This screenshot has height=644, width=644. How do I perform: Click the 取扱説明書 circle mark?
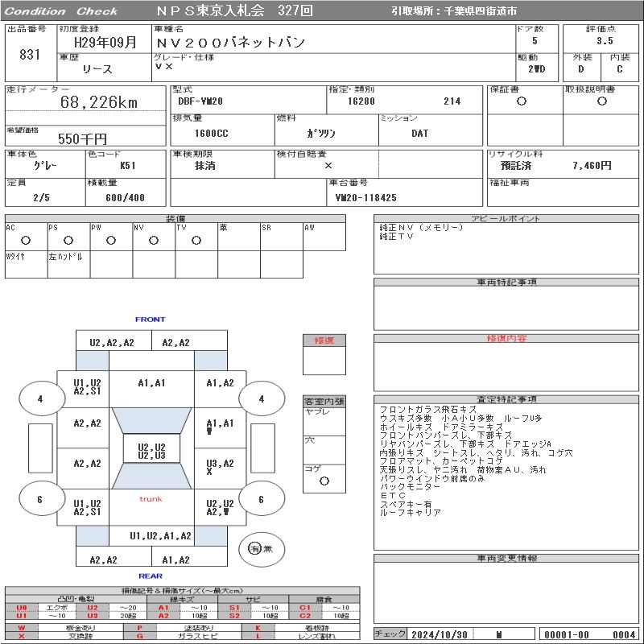tap(601, 101)
